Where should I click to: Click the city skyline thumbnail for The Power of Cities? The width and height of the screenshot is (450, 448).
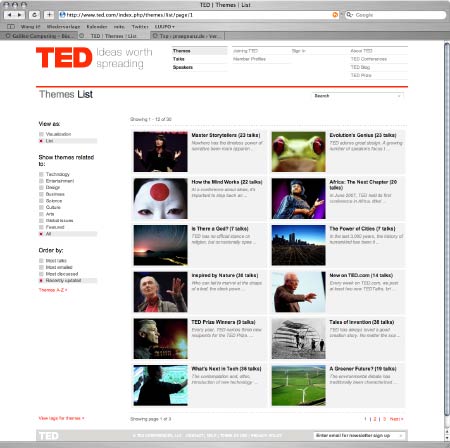point(298,245)
